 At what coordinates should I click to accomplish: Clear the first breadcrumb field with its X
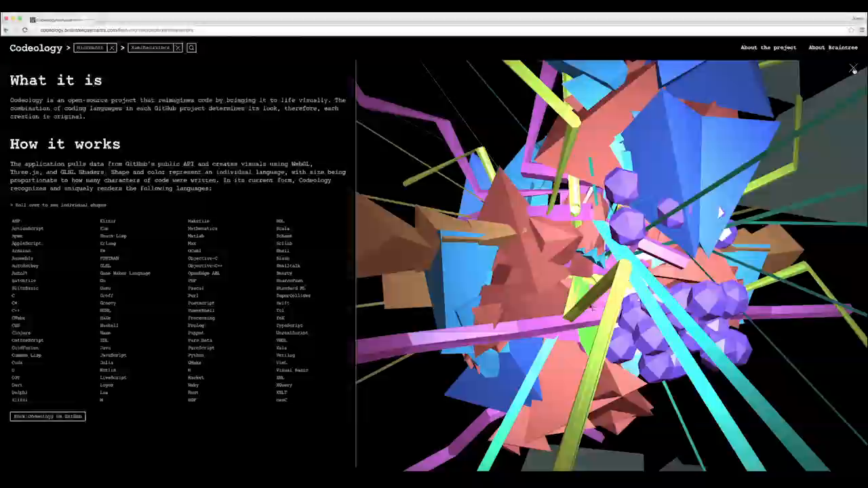(x=112, y=47)
